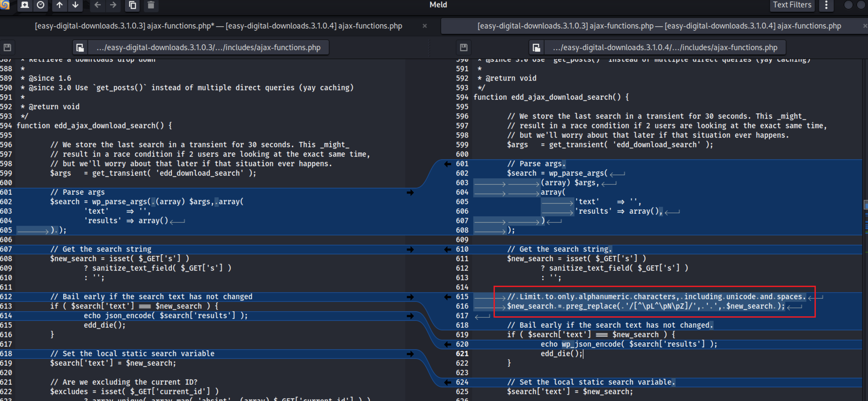868x401 pixels.
Task: Open the left file chooser showing easy-digital-downloads.3.1.0.3 path
Action: (208, 47)
